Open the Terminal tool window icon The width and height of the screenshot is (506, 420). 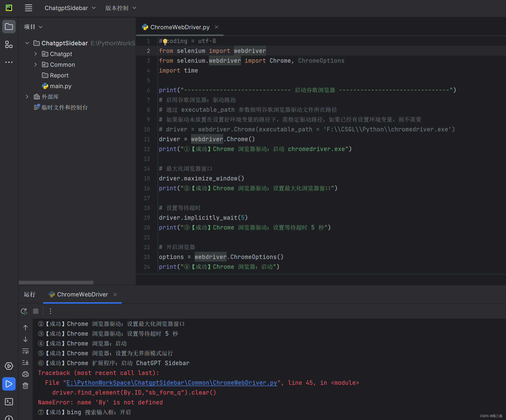pyautogui.click(x=9, y=401)
